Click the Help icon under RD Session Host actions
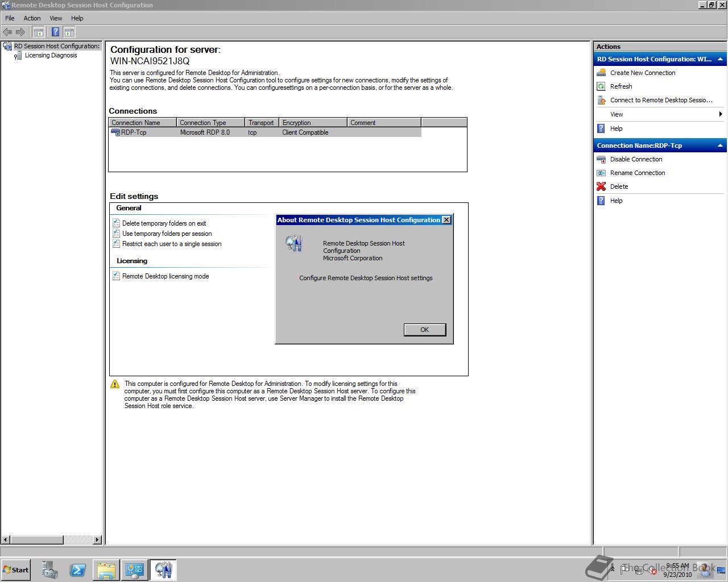The width and height of the screenshot is (728, 582). pos(601,128)
